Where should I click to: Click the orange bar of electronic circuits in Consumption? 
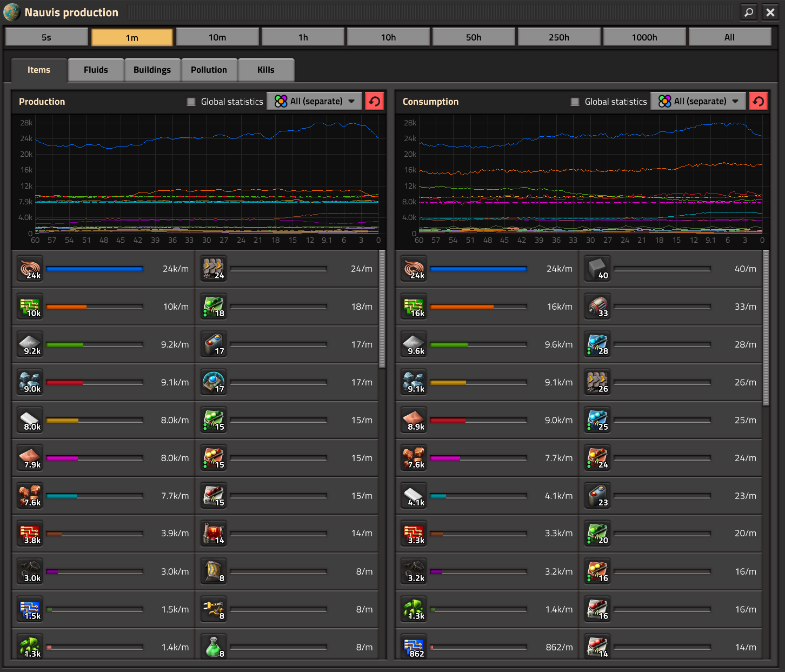462,307
